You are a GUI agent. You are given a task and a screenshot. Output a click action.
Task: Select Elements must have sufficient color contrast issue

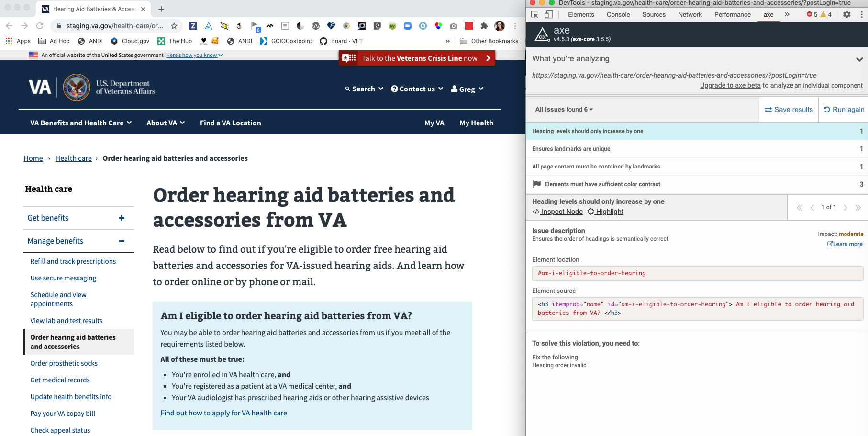tap(697, 184)
